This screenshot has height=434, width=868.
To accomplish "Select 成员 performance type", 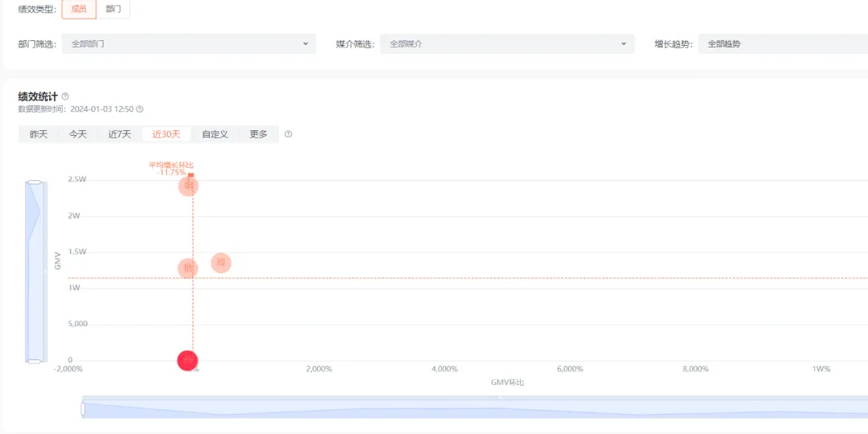I will 79,9.
